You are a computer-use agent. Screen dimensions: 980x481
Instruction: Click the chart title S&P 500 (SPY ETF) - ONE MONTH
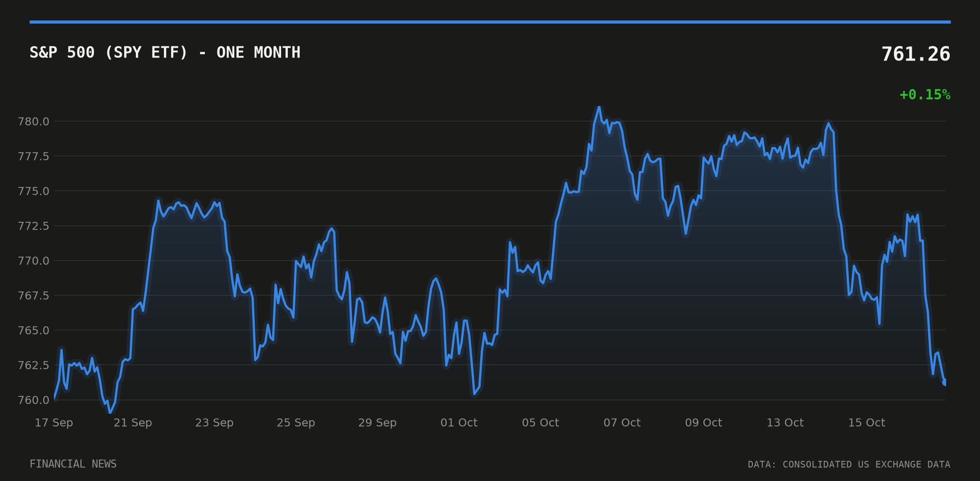pos(165,53)
